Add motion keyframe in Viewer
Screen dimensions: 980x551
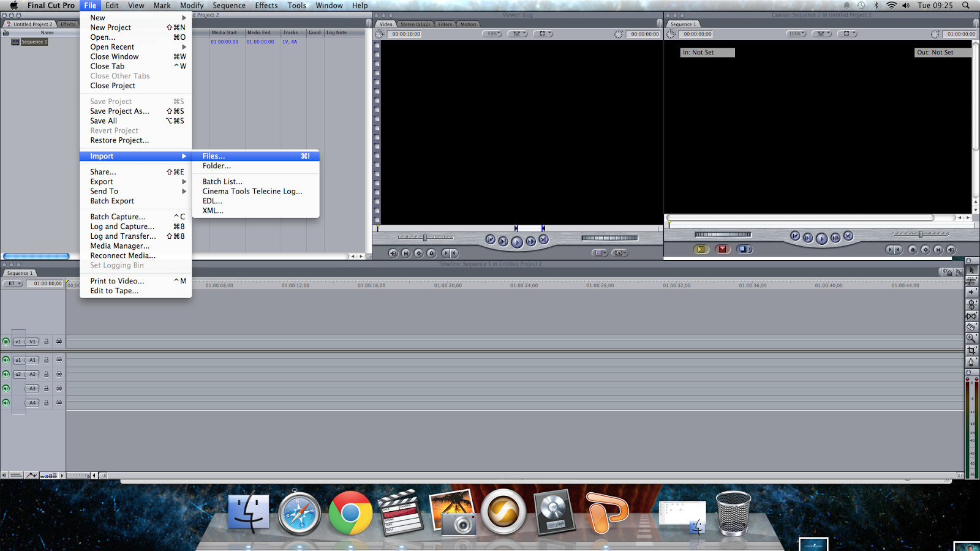click(418, 253)
